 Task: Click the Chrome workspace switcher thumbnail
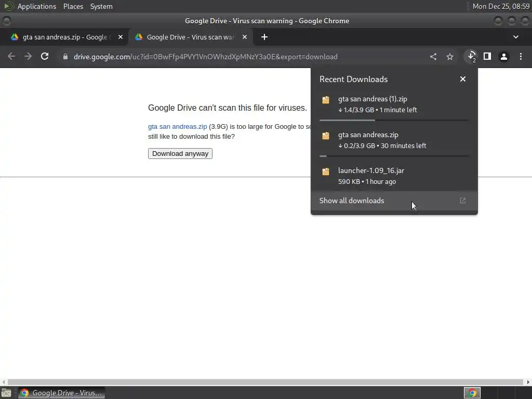pos(472,393)
